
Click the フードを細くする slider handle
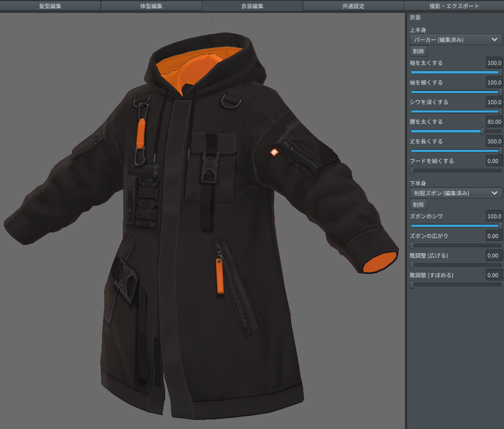[x=411, y=170]
